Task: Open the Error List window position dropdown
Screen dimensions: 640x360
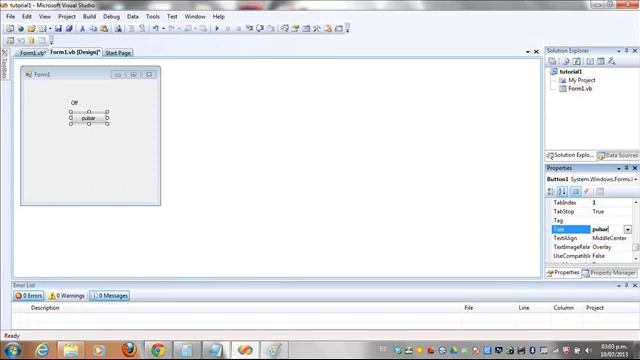Action: click(x=619, y=285)
